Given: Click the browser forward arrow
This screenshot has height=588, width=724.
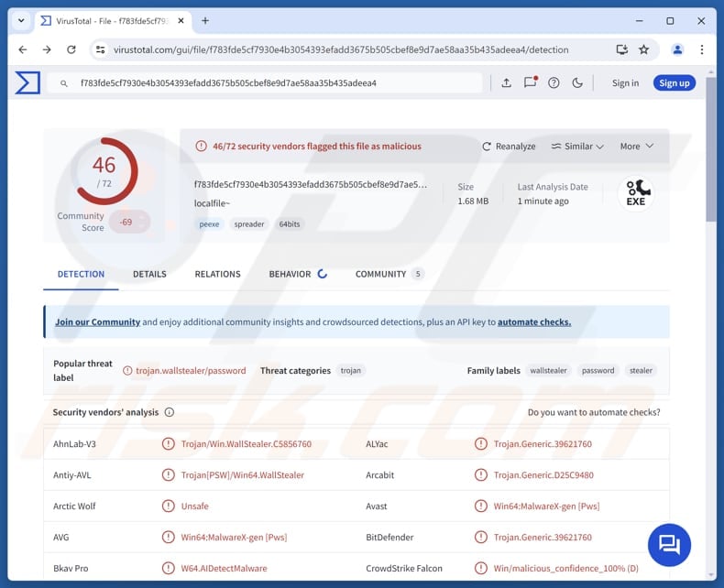Looking at the screenshot, I should point(47,49).
